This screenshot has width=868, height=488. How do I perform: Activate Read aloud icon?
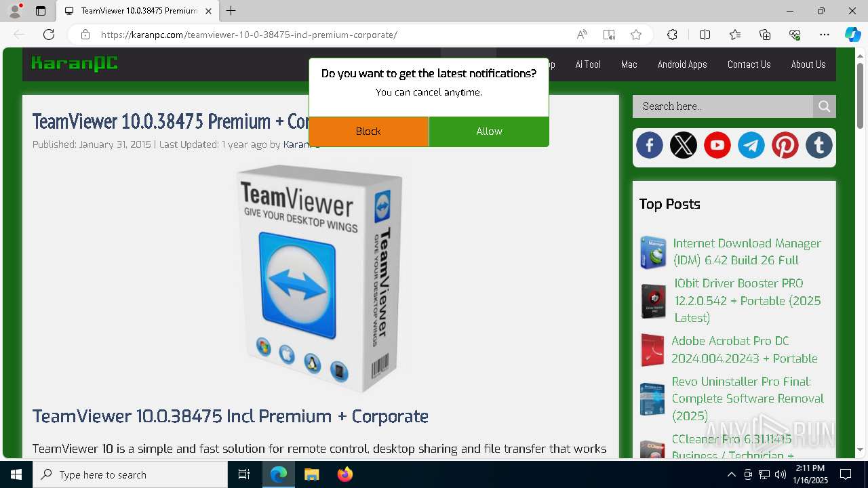point(582,35)
